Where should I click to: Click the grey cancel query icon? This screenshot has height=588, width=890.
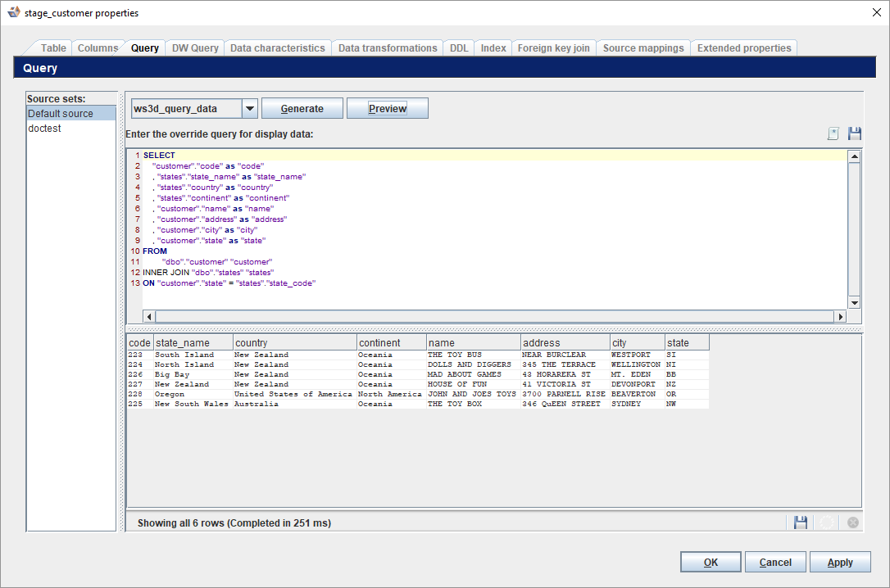(853, 522)
